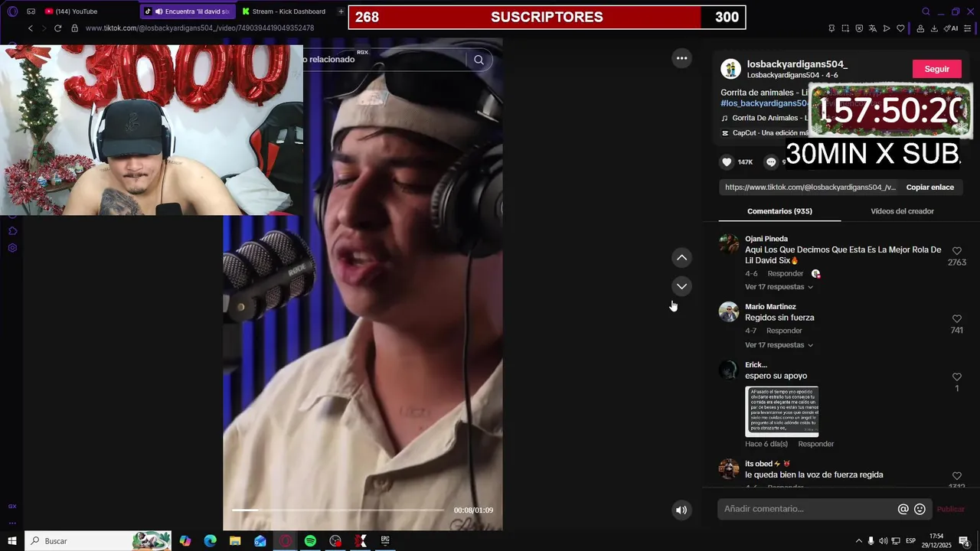This screenshot has width=980, height=551.
Task: Click the Añadir comentario input field
Action: tap(808, 509)
